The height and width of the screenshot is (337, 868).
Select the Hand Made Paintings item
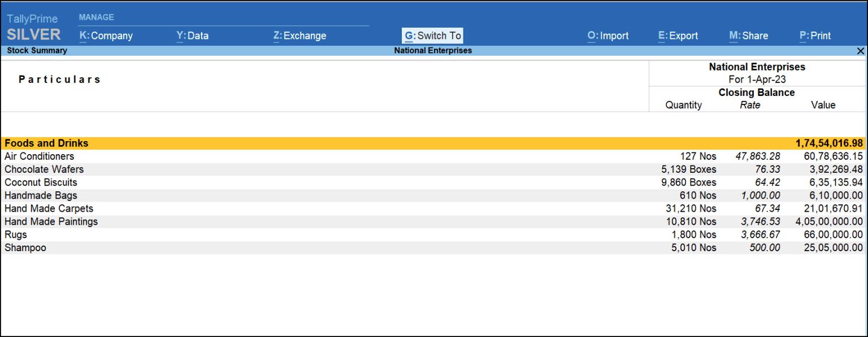point(50,221)
